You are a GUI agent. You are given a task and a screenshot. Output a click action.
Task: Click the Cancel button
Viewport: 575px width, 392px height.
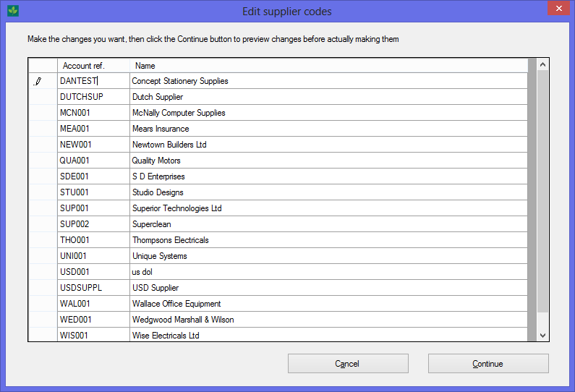pos(348,363)
